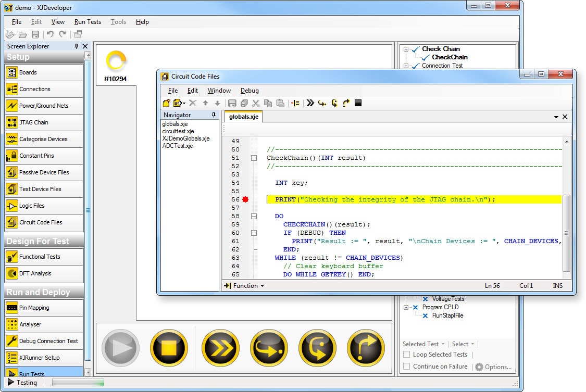Pin the Navigator panel
The height and width of the screenshot is (392, 586).
tap(214, 115)
